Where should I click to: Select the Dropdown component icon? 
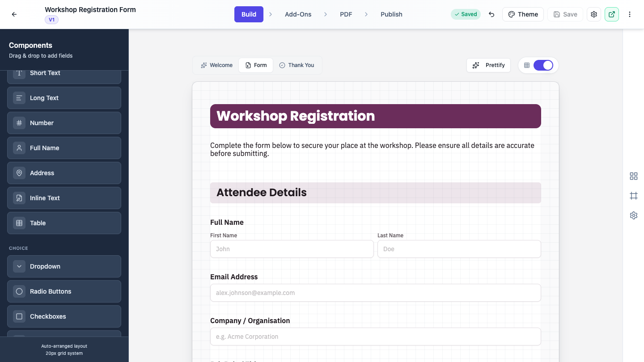(19, 266)
